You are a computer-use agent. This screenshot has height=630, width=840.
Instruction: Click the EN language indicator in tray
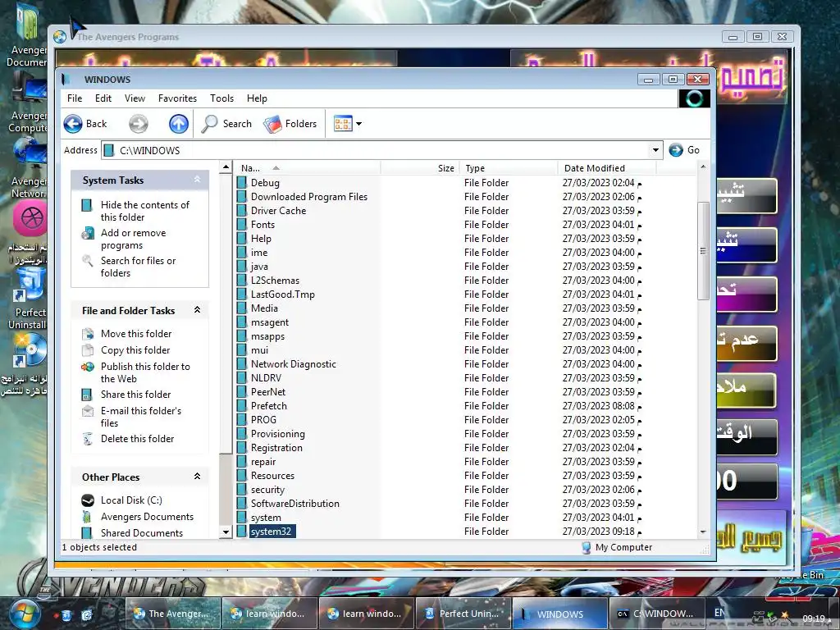[x=719, y=612]
